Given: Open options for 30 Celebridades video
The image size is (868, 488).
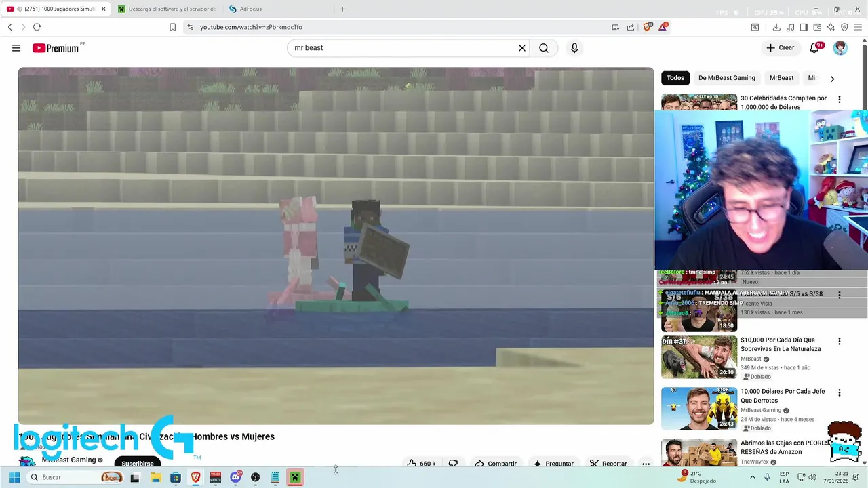Looking at the screenshot, I should point(840,99).
